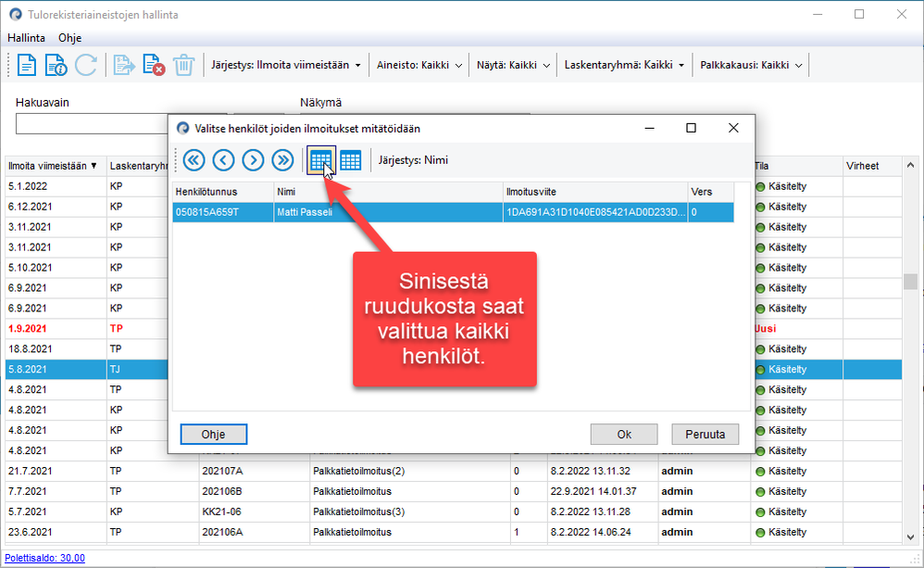Click the scrollbar down arrow

(910, 536)
